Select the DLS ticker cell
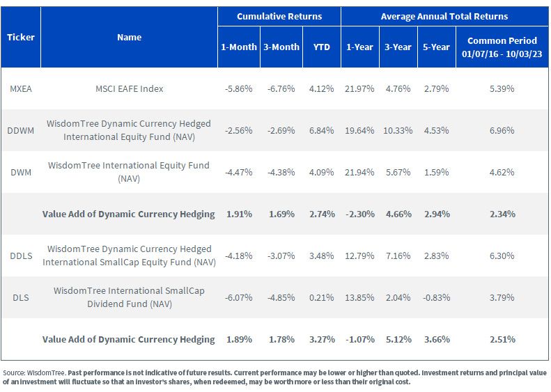Screen dimensions: 551x392 [21, 297]
